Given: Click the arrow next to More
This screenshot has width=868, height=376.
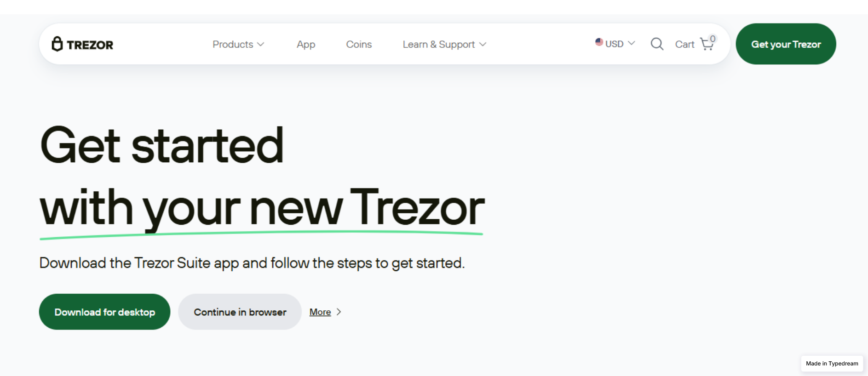Looking at the screenshot, I should coord(339,312).
